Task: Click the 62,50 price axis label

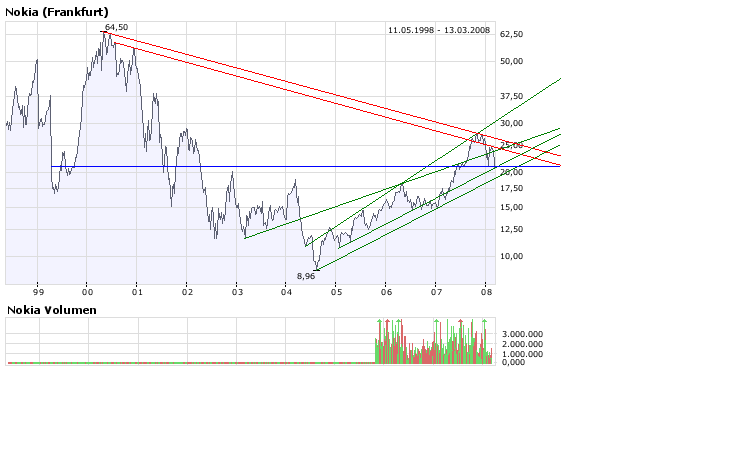Action: click(512, 34)
